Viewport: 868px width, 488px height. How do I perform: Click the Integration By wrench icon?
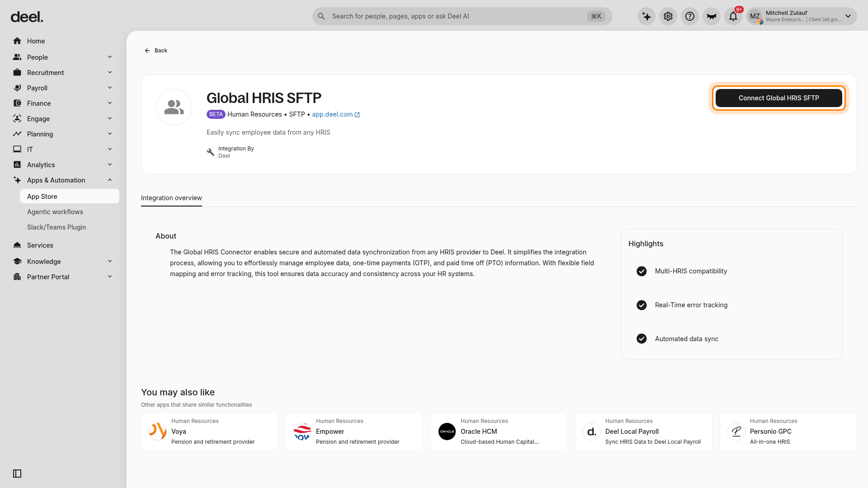point(211,152)
